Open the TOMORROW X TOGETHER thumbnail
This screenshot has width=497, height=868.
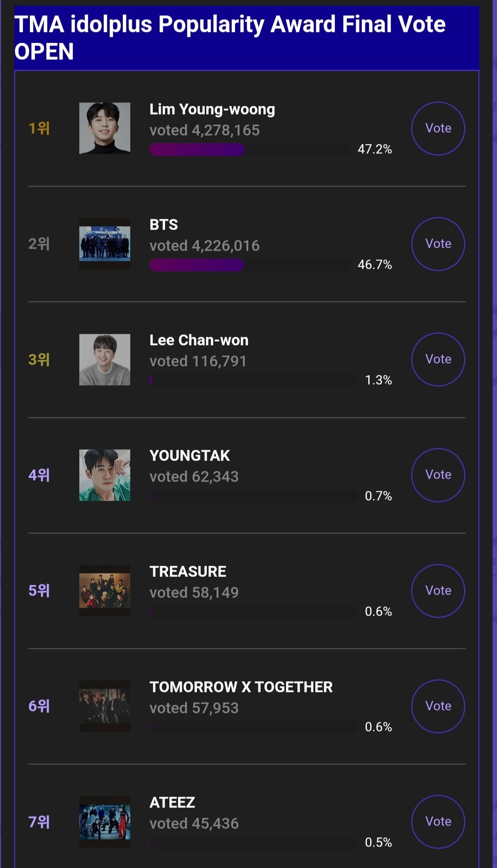105,706
